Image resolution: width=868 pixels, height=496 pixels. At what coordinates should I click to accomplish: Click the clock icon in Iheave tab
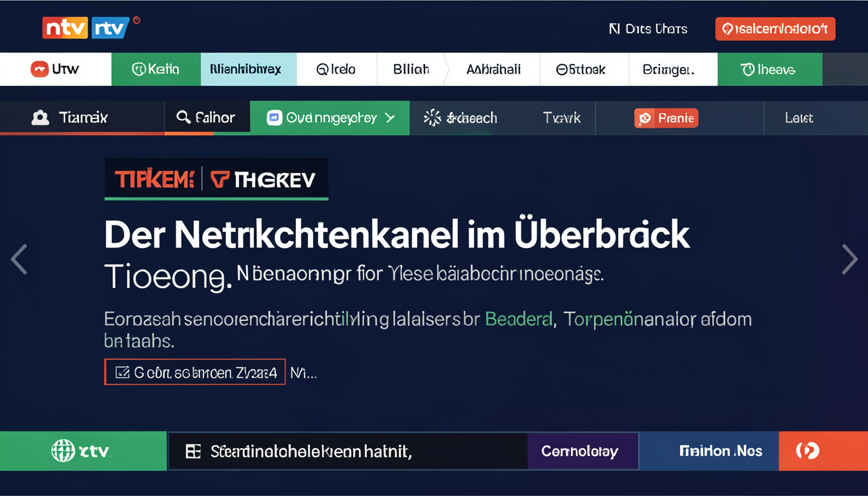coord(748,70)
